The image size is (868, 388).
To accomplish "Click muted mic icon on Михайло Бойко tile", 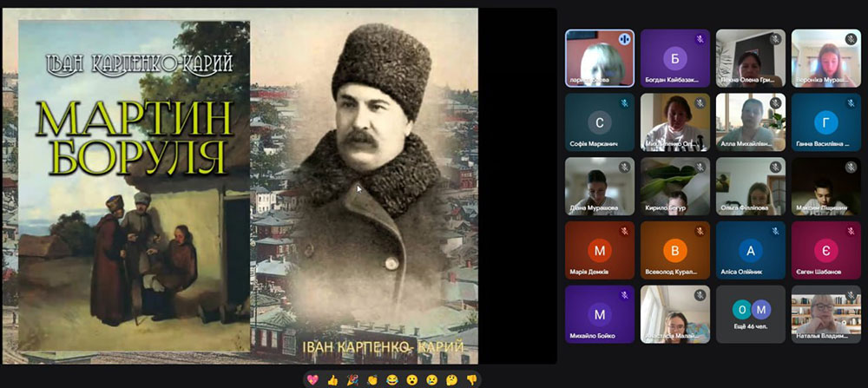I will click(625, 295).
